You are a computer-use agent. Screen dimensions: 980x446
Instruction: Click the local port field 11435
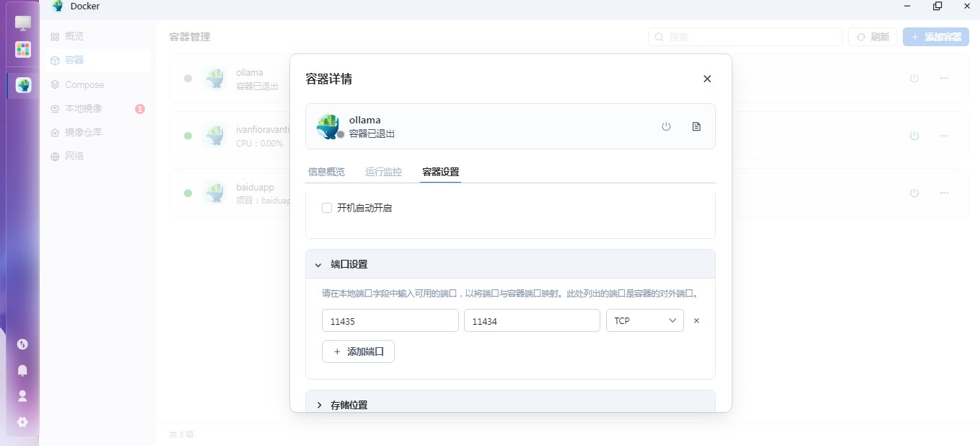tap(390, 320)
